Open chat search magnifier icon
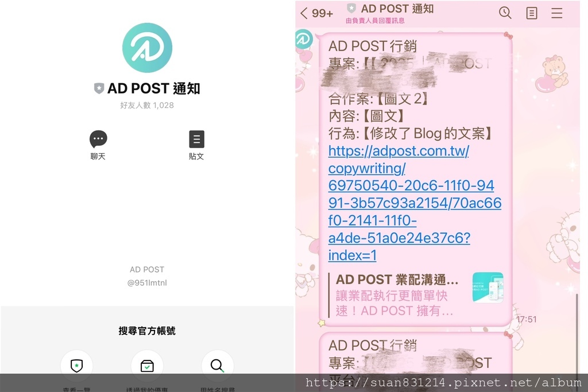Image resolution: width=588 pixels, height=392 pixels. click(505, 13)
